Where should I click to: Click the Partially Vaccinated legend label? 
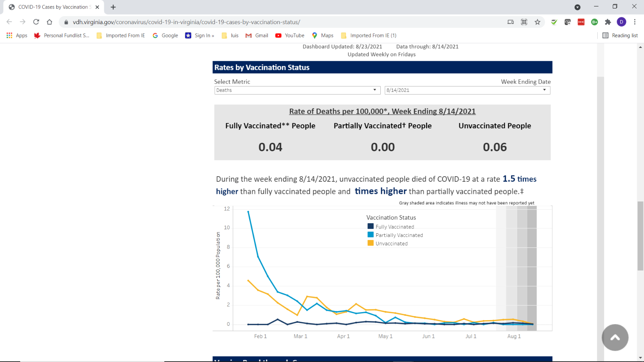399,235
